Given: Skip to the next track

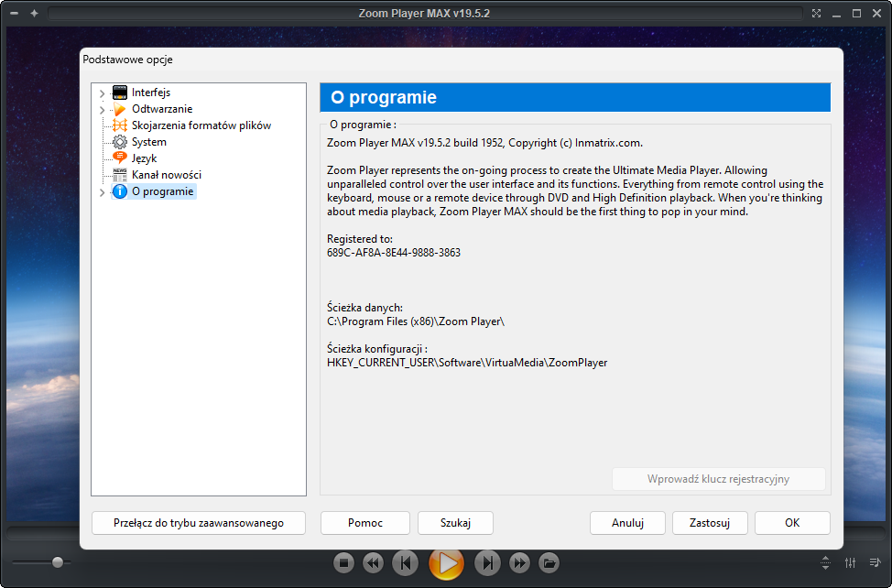Looking at the screenshot, I should [487, 563].
